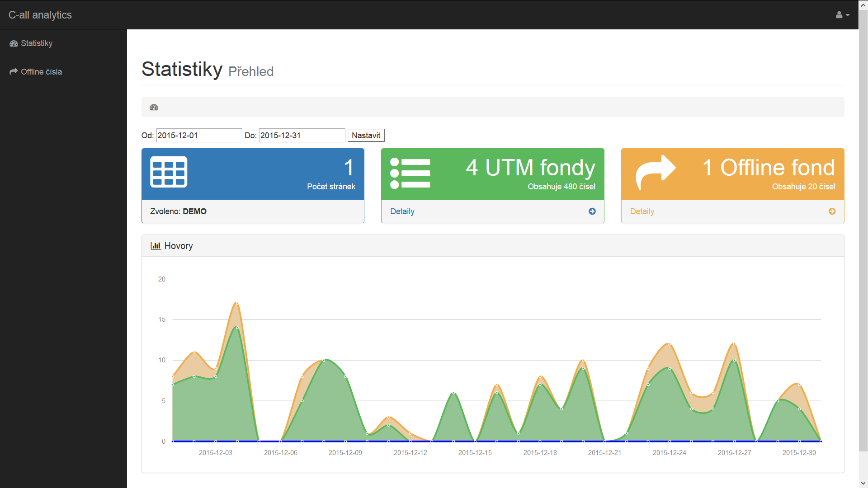Click the gauge icon in the breadcrumb bar
Viewport: 868px width, 488px height.
154,108
